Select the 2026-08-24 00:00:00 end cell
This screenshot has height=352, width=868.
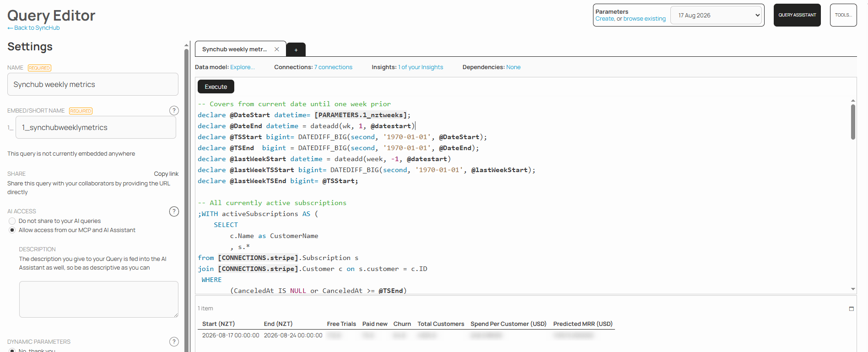[x=293, y=336]
